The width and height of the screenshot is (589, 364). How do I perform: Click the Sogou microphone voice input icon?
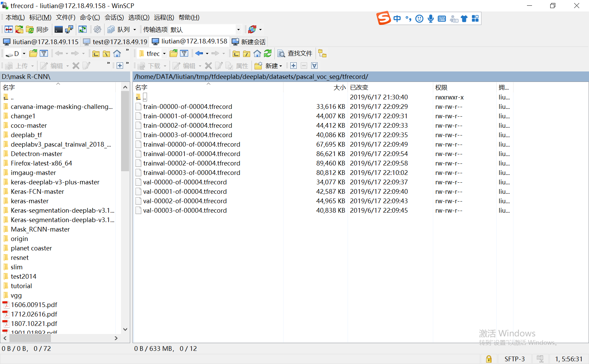click(431, 19)
